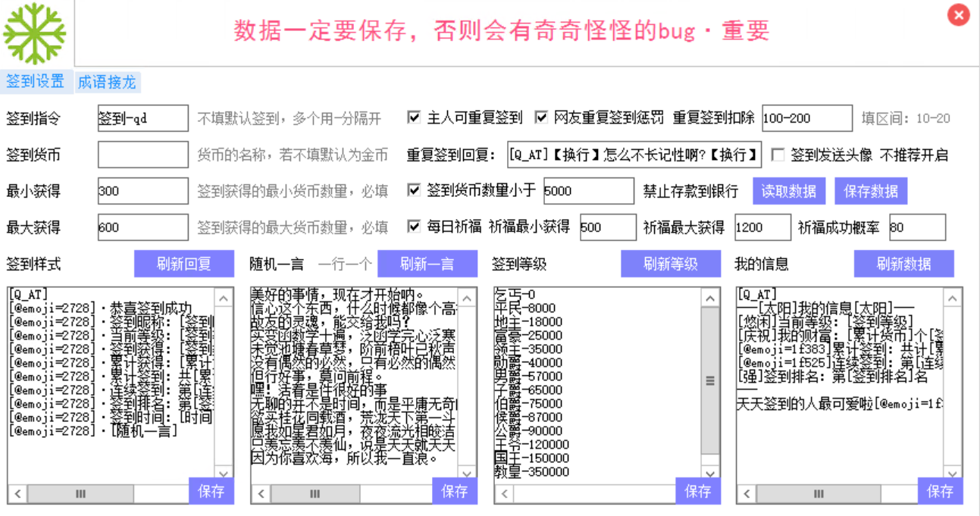Click left arrow of 随机一言 horizontal scrollbar

click(x=260, y=494)
